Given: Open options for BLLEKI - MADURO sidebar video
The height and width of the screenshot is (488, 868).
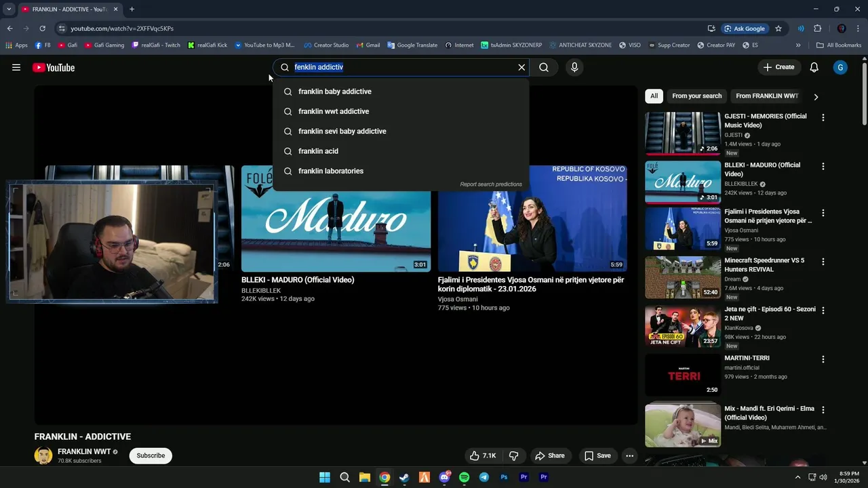Looking at the screenshot, I should click(823, 166).
